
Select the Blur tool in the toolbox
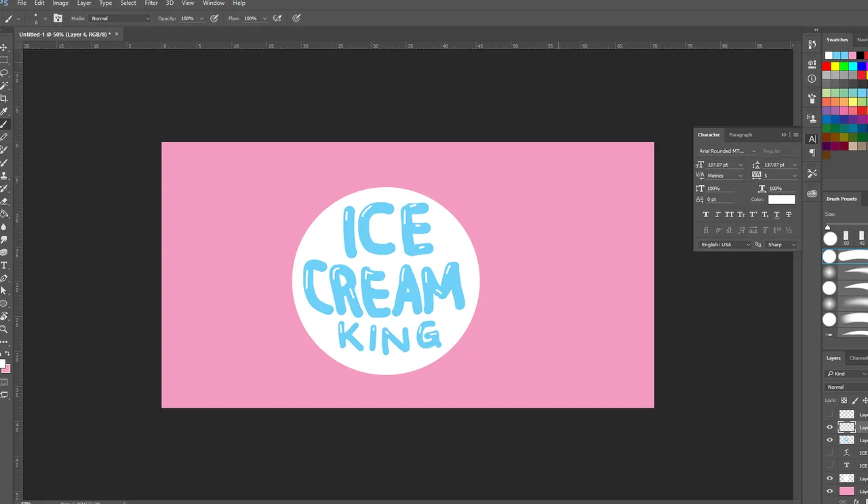(4, 227)
